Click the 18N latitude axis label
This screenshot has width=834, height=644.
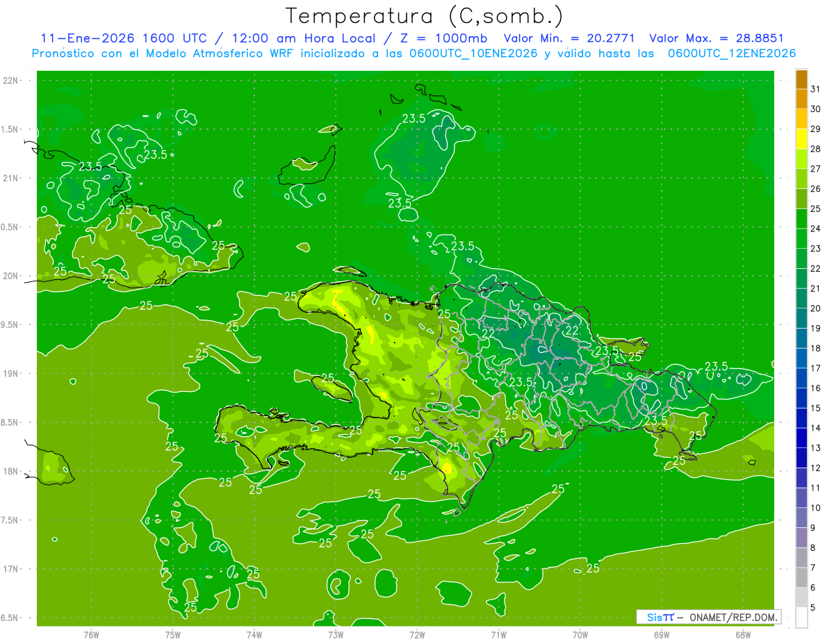11,471
